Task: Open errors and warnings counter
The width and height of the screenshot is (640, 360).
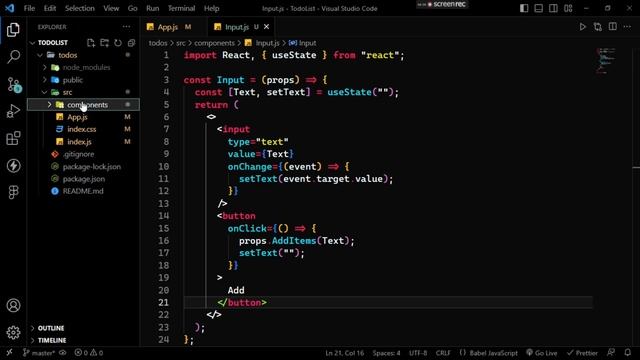Action: click(x=89, y=353)
